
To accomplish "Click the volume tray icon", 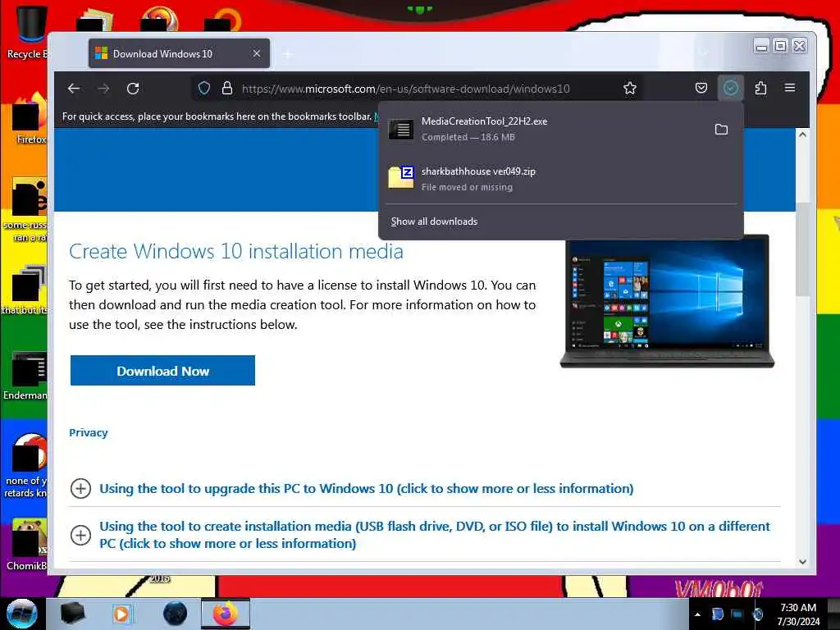I will click(x=757, y=614).
